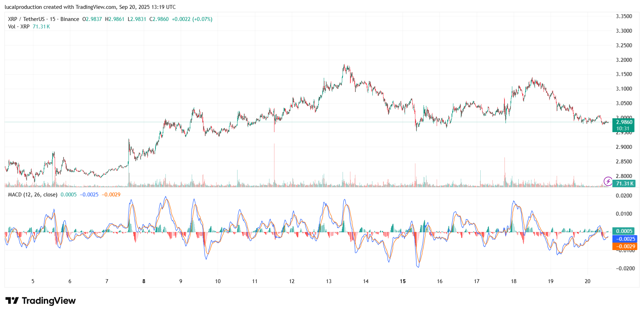
Task: Click the green 0.0005 MACD axis label
Action: 624,231
